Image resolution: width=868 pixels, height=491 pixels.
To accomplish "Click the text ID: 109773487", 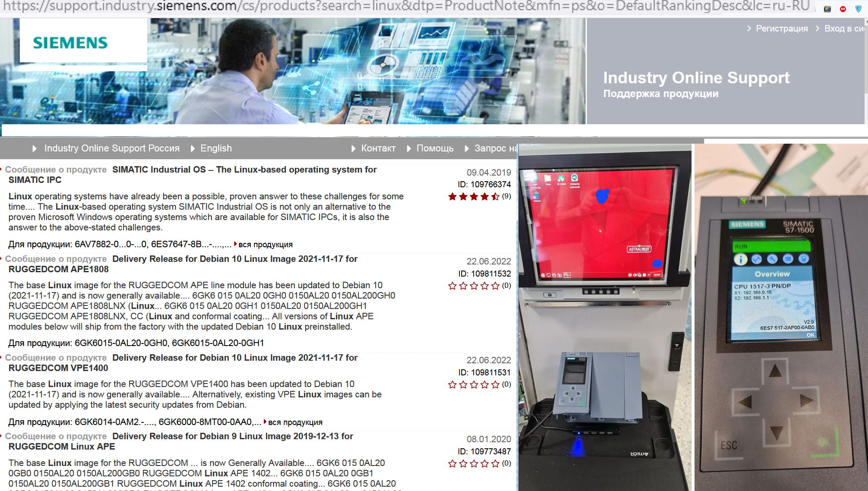I will click(485, 451).
